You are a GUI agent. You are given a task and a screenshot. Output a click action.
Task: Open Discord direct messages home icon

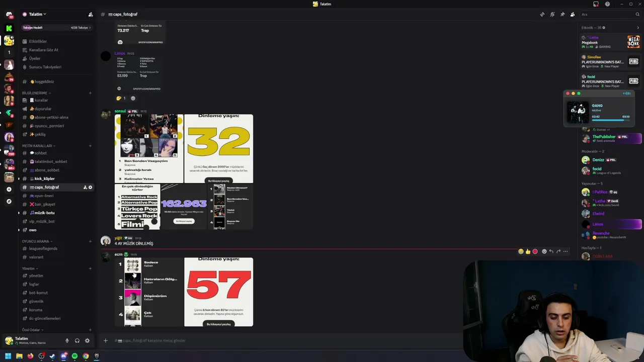(9, 14)
